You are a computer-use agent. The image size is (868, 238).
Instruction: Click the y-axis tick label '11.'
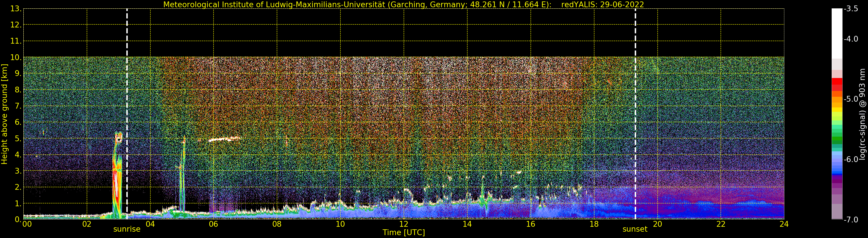pos(16,41)
